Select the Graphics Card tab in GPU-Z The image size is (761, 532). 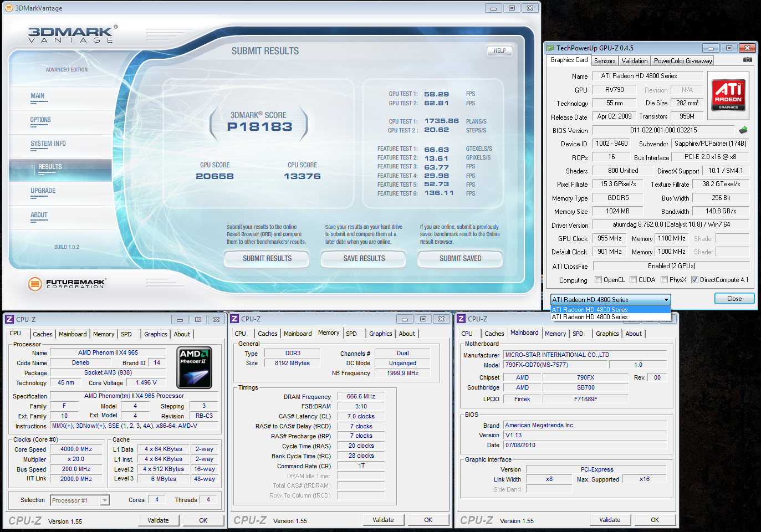(x=569, y=60)
